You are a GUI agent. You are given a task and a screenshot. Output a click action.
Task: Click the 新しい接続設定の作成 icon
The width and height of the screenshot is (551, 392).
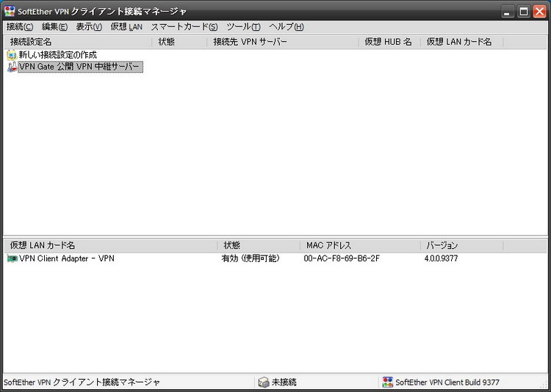pos(12,55)
